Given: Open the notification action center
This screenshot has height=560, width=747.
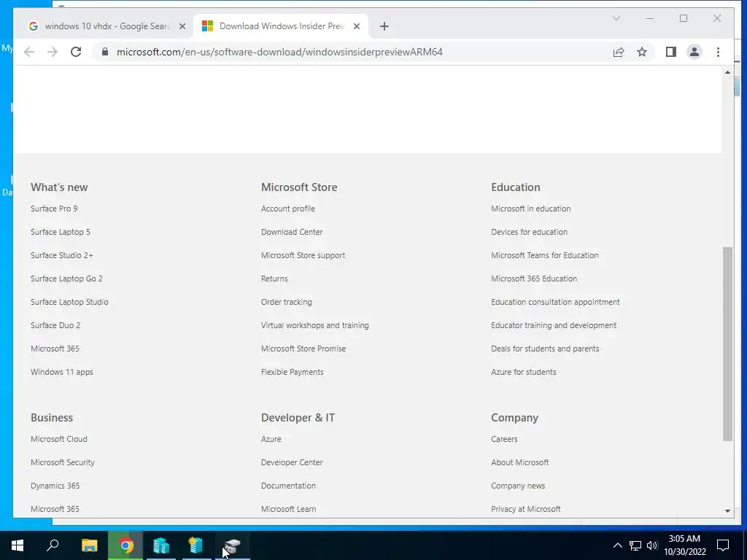Looking at the screenshot, I should (723, 545).
